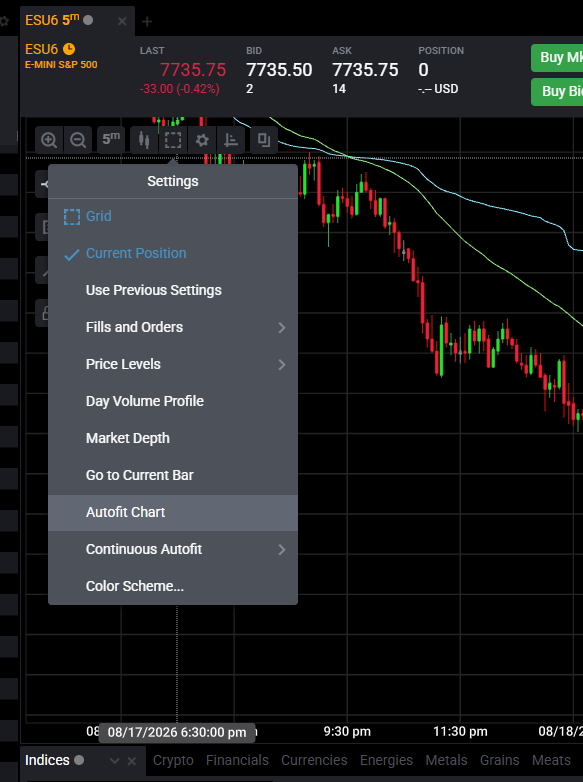The width and height of the screenshot is (583, 782).
Task: Open the gear chart properties icon
Action: pos(202,140)
